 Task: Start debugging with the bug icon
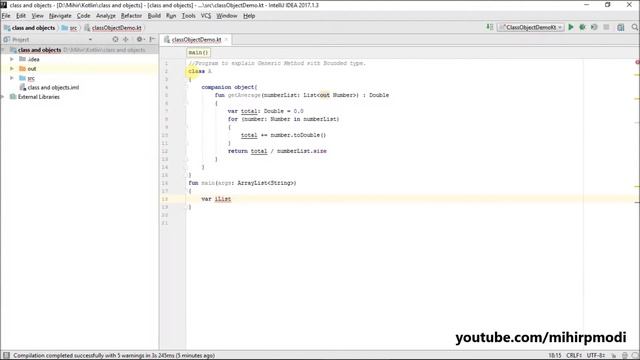pos(582,27)
